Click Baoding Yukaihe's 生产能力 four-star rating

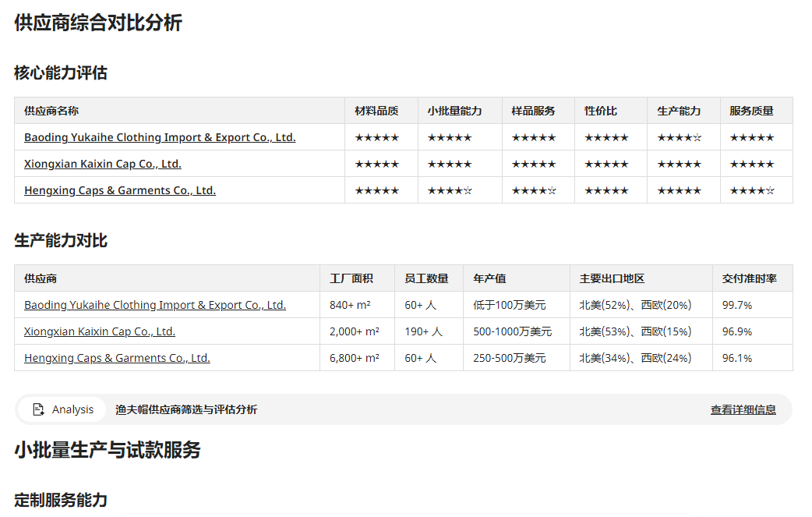tap(680, 137)
